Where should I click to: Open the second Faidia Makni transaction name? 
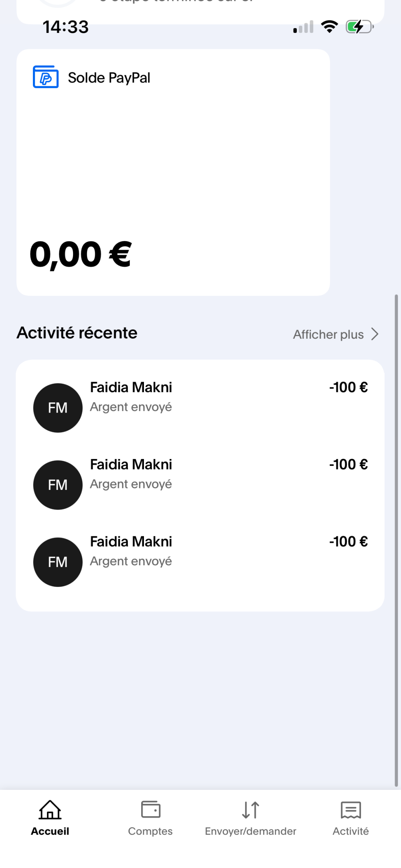[131, 464]
